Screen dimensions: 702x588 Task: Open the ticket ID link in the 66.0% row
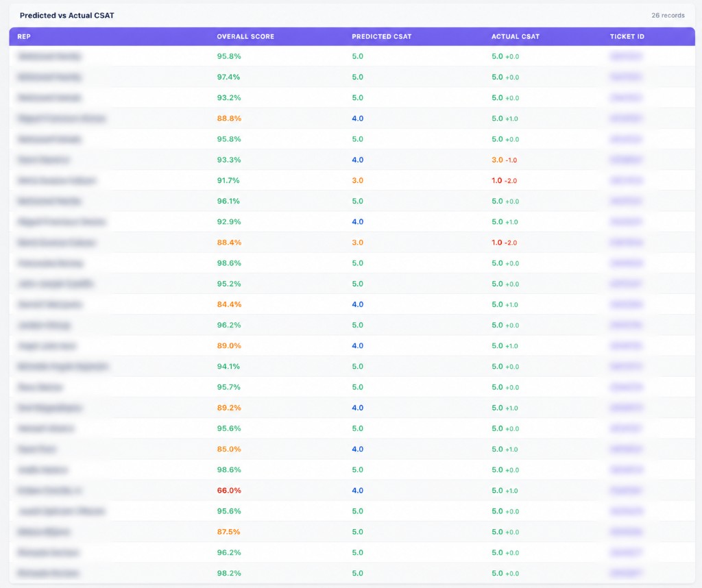(x=626, y=491)
